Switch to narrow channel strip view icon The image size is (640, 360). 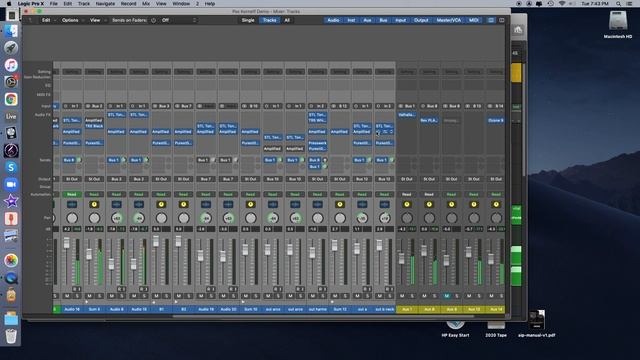pyautogui.click(x=491, y=20)
